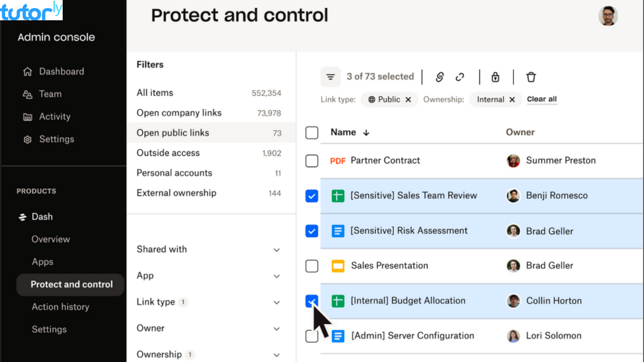
Task: Click the lock icon to restrict access
Action: tap(495, 77)
